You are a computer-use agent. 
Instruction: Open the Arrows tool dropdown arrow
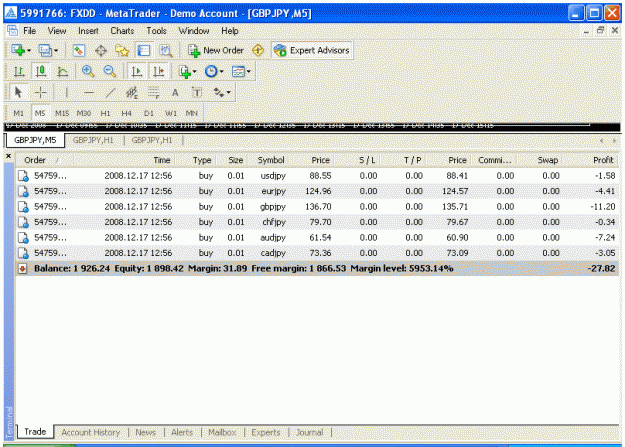[229, 93]
